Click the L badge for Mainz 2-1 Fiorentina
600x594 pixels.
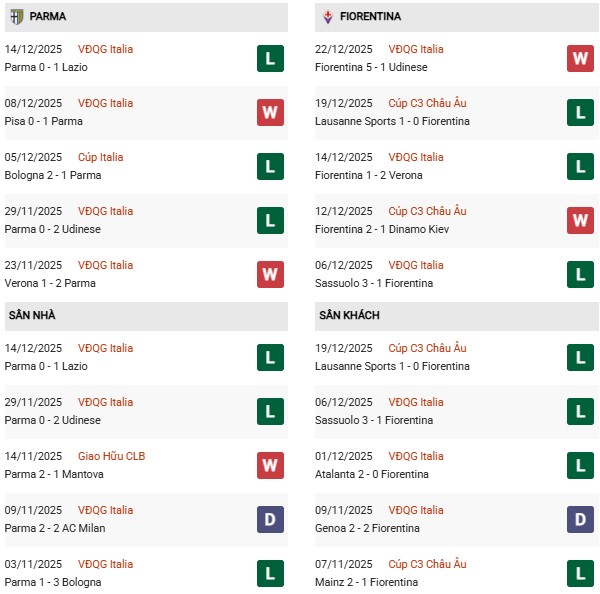point(580,573)
